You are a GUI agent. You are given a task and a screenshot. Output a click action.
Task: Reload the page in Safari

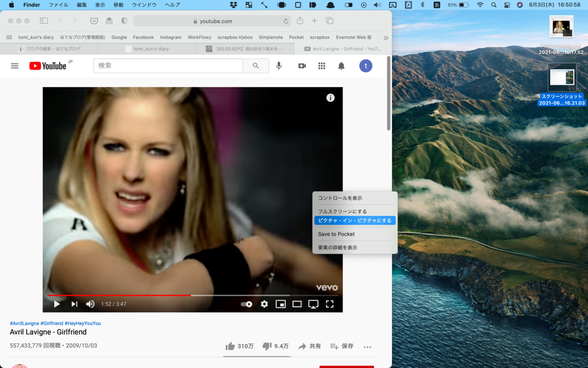[286, 21]
